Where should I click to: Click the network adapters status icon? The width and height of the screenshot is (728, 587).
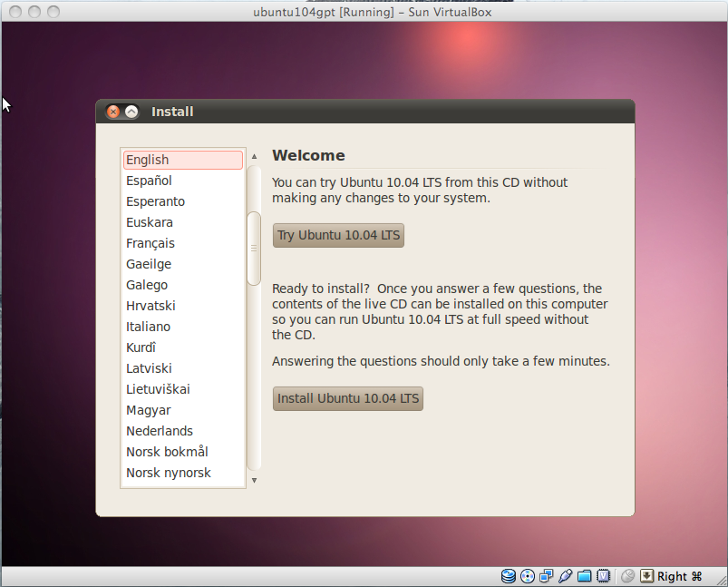click(x=546, y=576)
